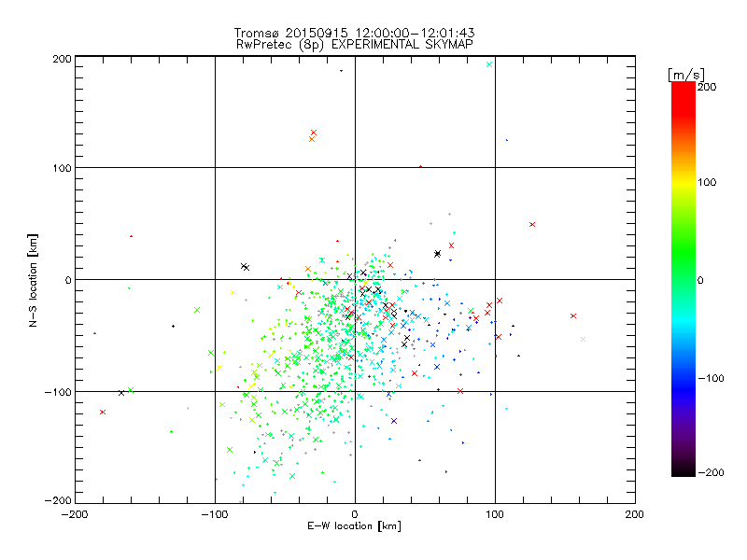This screenshot has width=747, height=560.
Task: Click the -200 label on the E-W axis
Action: pyautogui.click(x=75, y=514)
